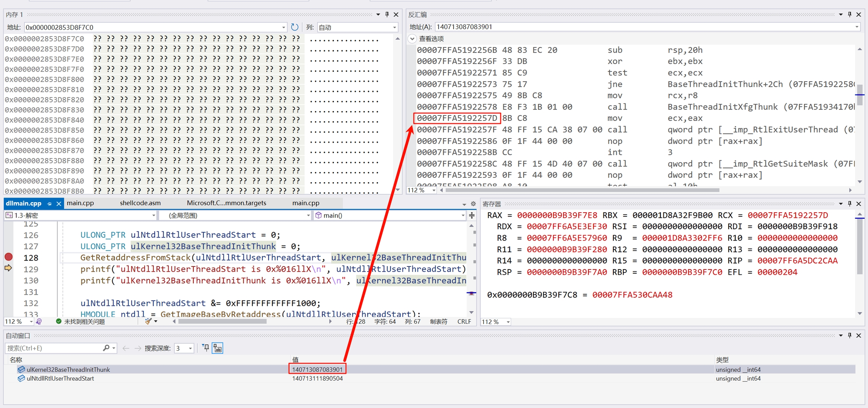Click the breakpoint dot on line 128
Screen dimensions: 868x408
point(8,257)
